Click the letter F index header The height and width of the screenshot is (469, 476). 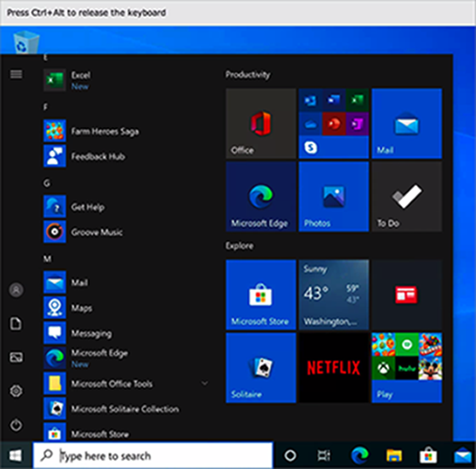45,107
